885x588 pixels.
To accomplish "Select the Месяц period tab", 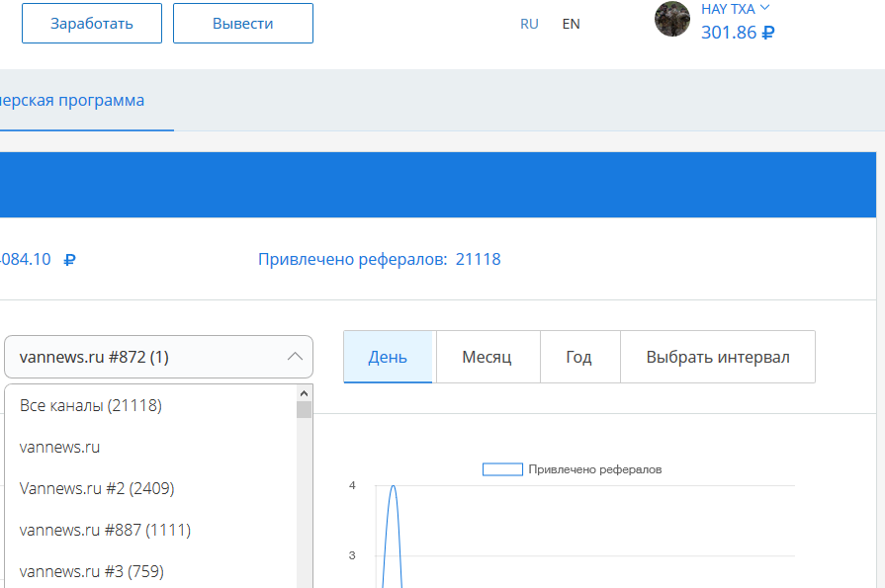I will [487, 357].
